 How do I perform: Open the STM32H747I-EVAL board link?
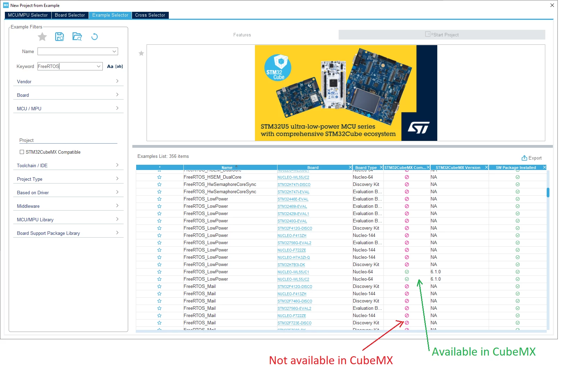293,192
